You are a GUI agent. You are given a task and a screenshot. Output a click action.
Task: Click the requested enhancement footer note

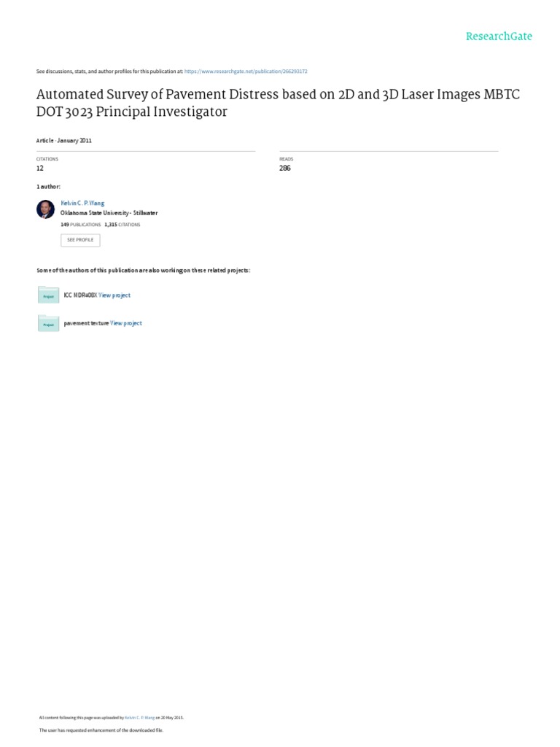[x=101, y=730]
